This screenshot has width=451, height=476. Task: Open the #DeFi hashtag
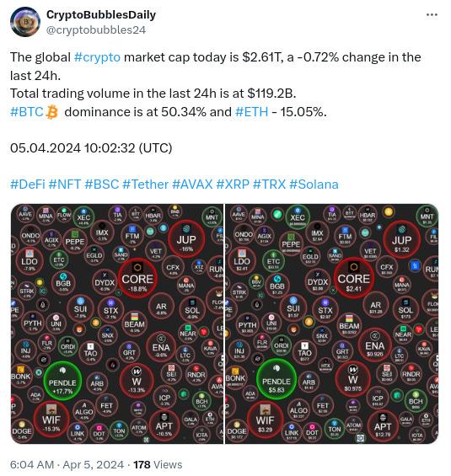[x=28, y=185]
